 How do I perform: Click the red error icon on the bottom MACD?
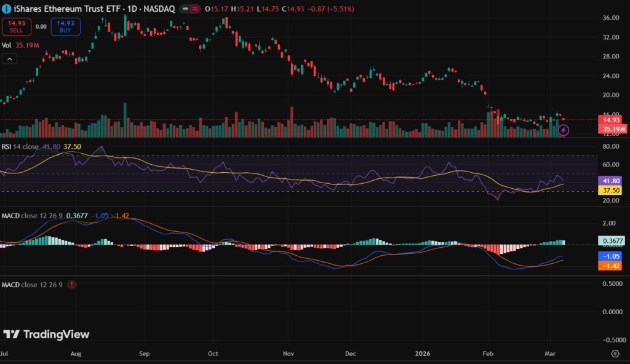pos(73,285)
